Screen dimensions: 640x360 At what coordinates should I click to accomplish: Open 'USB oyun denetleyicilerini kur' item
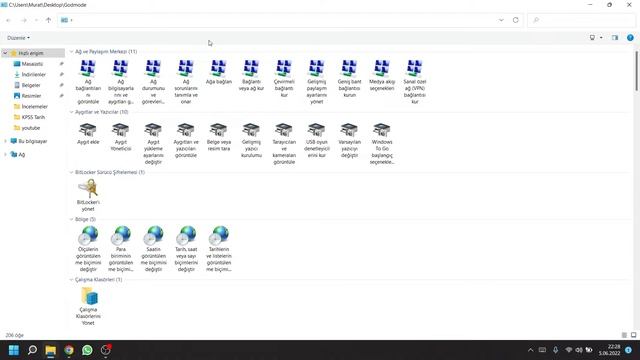[x=316, y=140]
